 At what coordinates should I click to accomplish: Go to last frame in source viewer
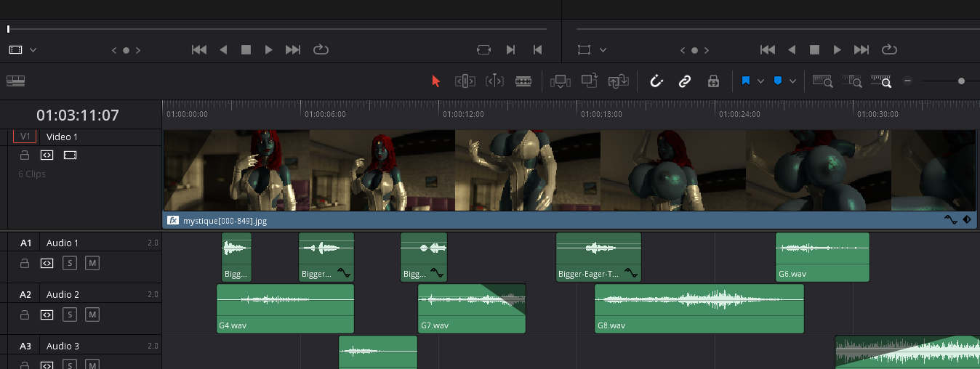[293, 50]
